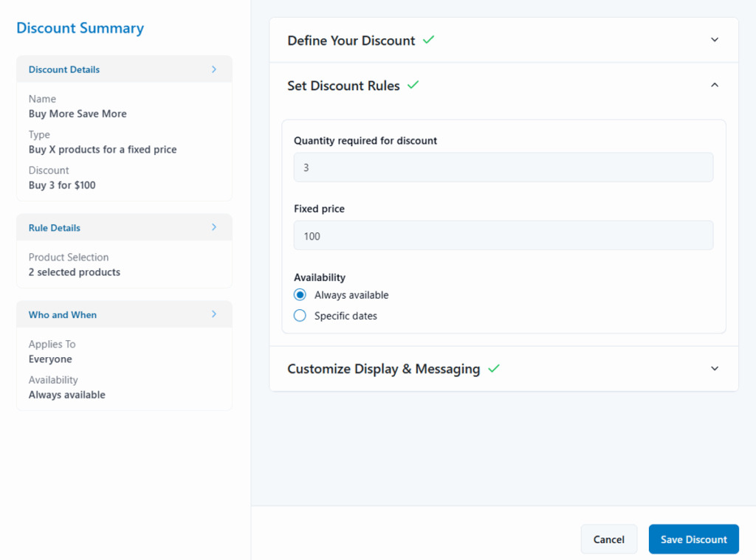Image resolution: width=756 pixels, height=560 pixels.
Task: Click the green checkmark beside Customize Display & Messaging
Action: point(494,368)
